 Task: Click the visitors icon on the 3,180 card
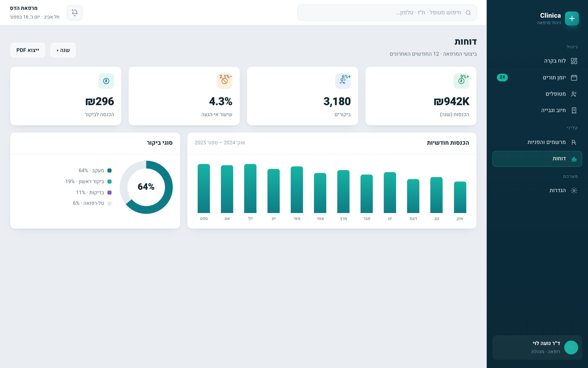click(x=343, y=81)
